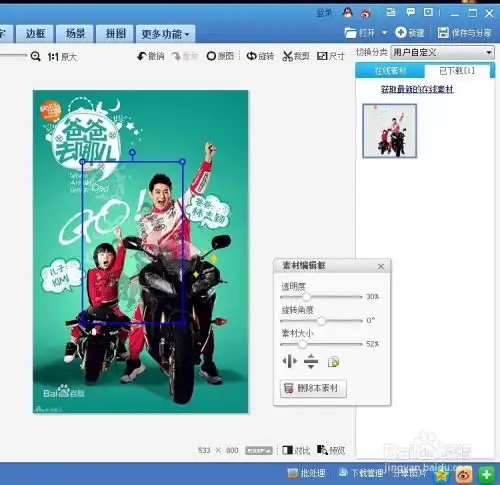The image size is (500, 485).
Task: Click the duplicate material icon
Action: 334,361
